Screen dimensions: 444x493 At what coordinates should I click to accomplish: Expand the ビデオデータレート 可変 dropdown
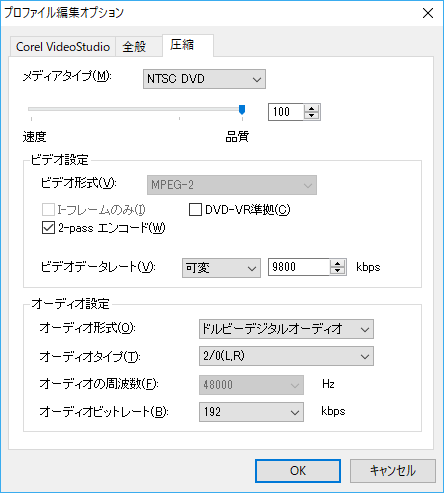221,268
